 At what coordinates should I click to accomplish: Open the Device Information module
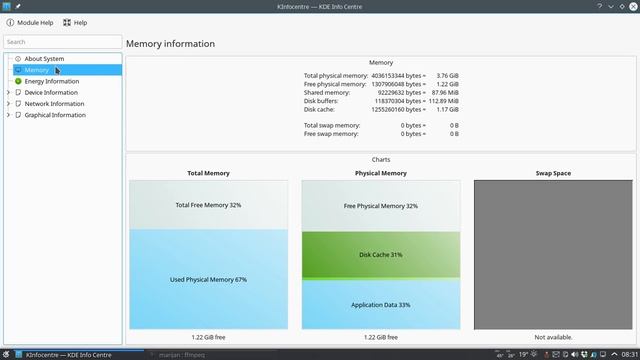click(51, 93)
